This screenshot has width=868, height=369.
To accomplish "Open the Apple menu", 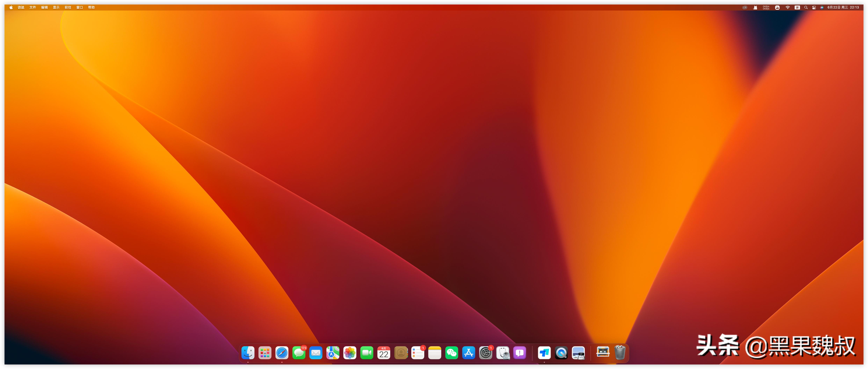I will click(11, 7).
